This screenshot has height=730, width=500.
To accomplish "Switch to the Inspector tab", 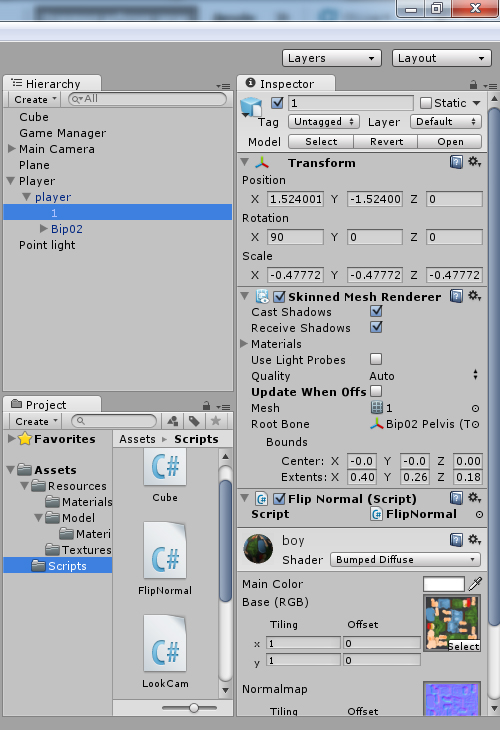I will point(286,83).
